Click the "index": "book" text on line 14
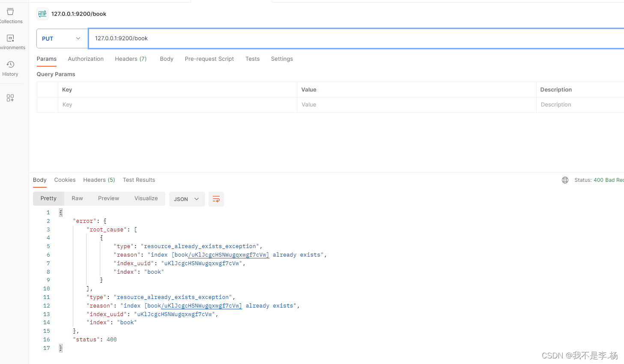 tap(112, 323)
